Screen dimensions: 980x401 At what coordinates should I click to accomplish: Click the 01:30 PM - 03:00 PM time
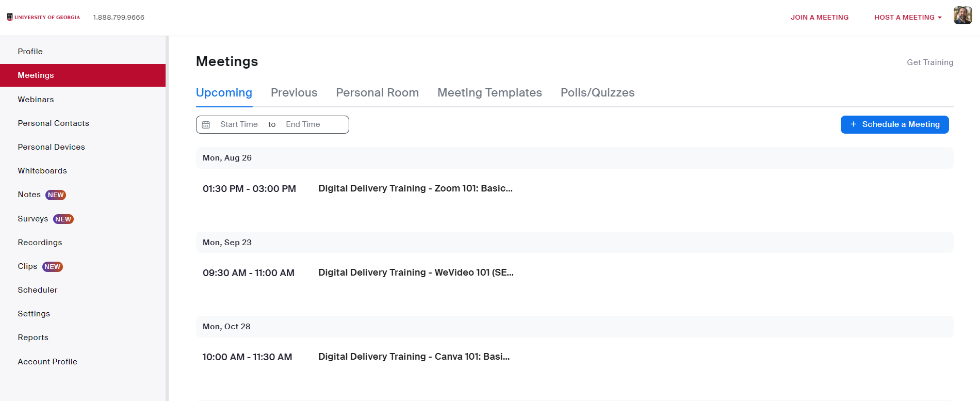pos(249,189)
